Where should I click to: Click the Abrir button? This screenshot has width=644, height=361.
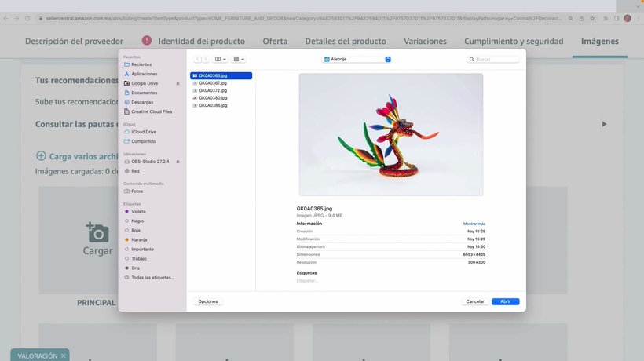coord(506,301)
